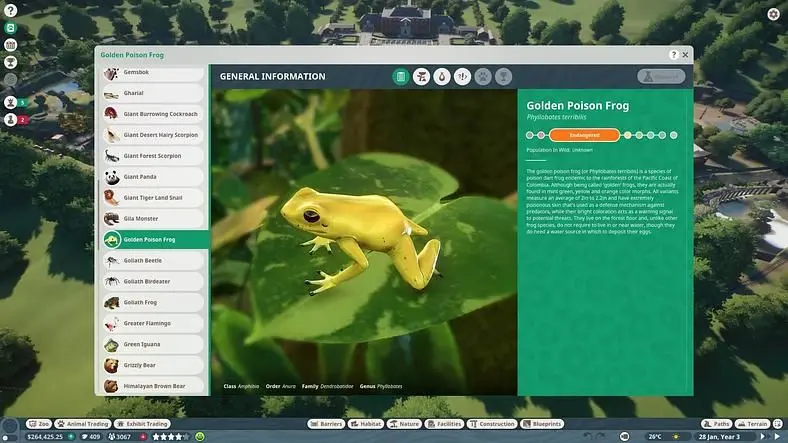
Task: Select Goliath Beetle in the list
Action: tap(153, 261)
